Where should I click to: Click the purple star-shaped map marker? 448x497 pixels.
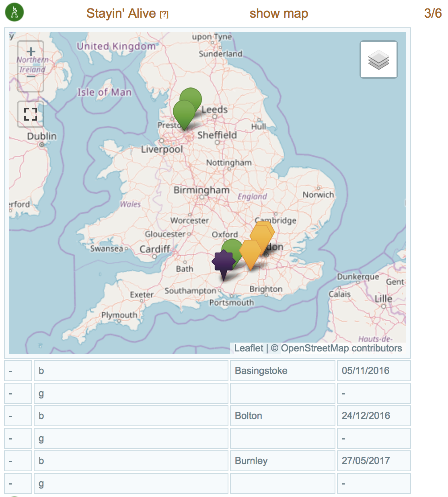click(x=223, y=262)
